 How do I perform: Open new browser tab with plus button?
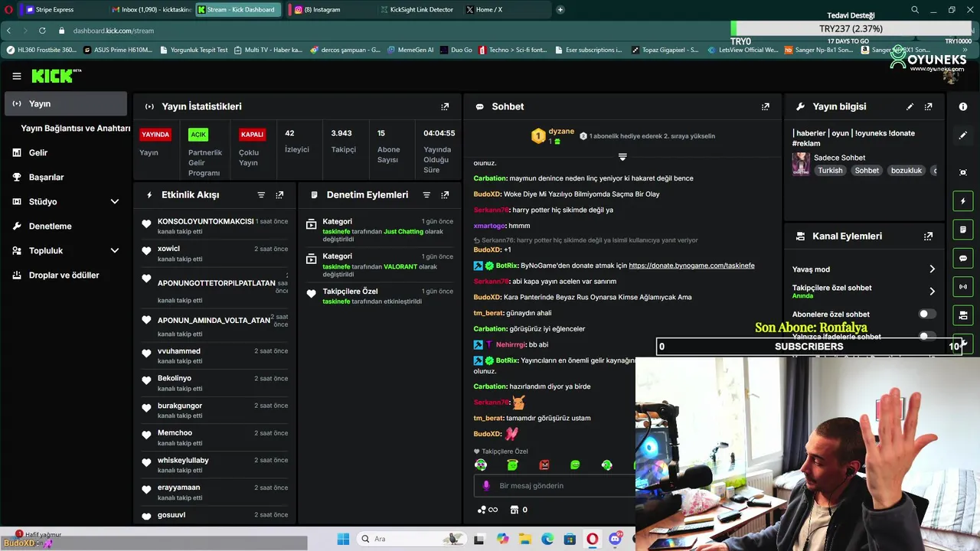[x=560, y=10]
